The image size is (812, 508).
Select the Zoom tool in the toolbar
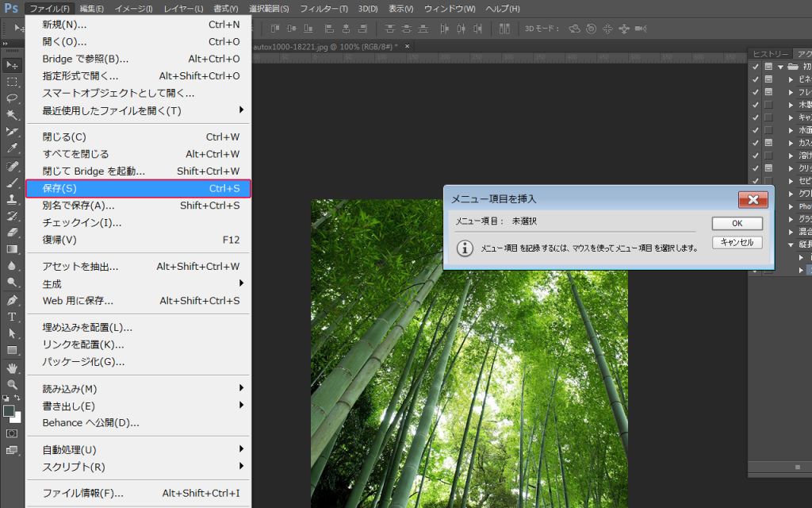click(x=12, y=385)
